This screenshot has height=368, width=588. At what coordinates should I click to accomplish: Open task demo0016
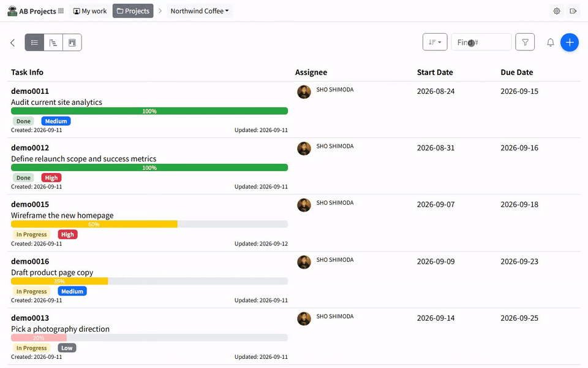(x=30, y=261)
